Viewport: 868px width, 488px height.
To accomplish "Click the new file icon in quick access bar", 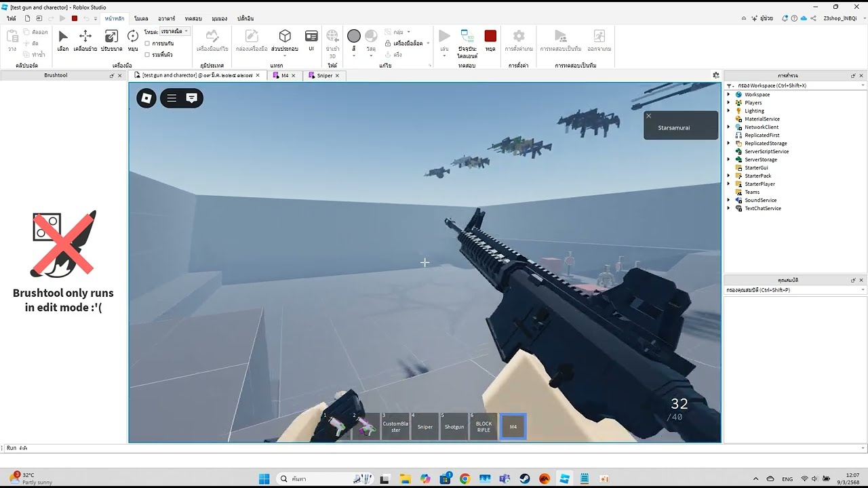I will point(28,18).
